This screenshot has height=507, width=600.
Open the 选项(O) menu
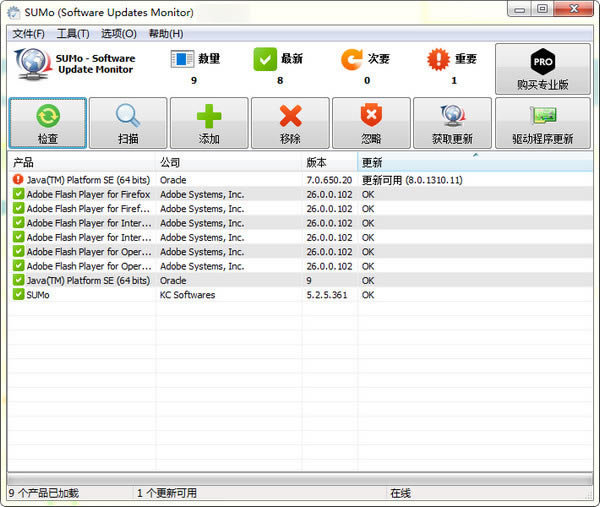tap(119, 34)
